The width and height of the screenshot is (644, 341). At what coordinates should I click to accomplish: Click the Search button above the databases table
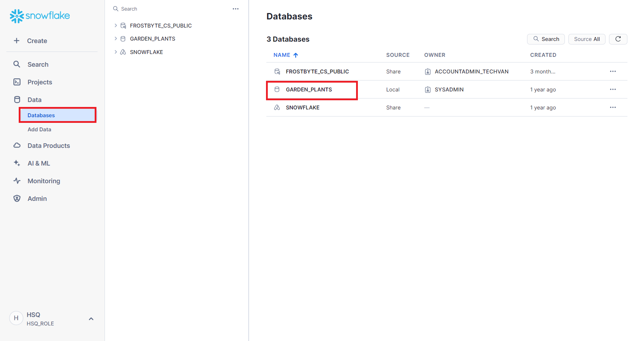(x=546, y=39)
